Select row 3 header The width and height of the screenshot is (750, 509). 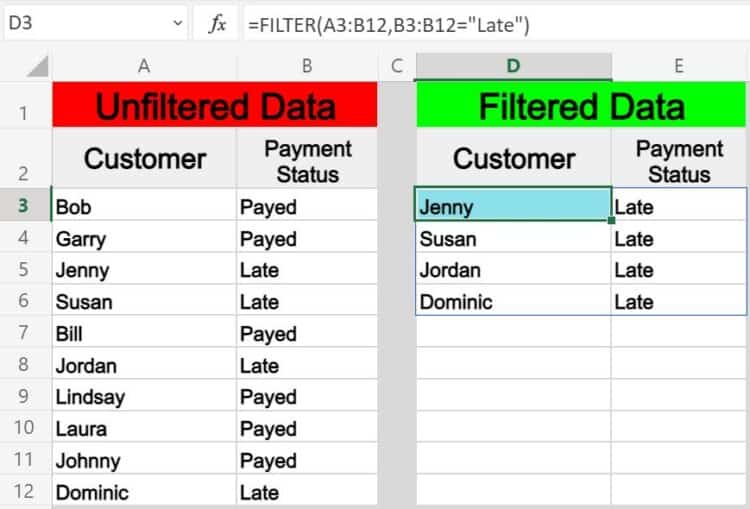coord(24,205)
